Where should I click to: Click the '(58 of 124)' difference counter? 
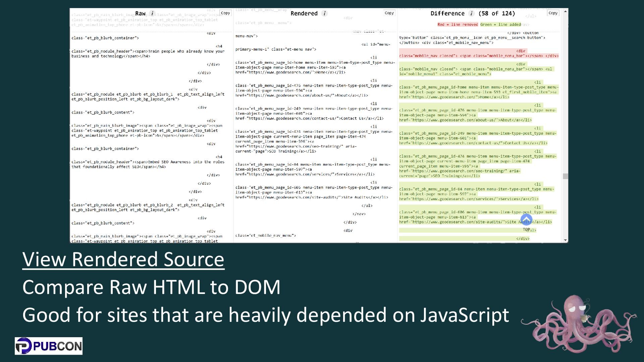(x=497, y=13)
